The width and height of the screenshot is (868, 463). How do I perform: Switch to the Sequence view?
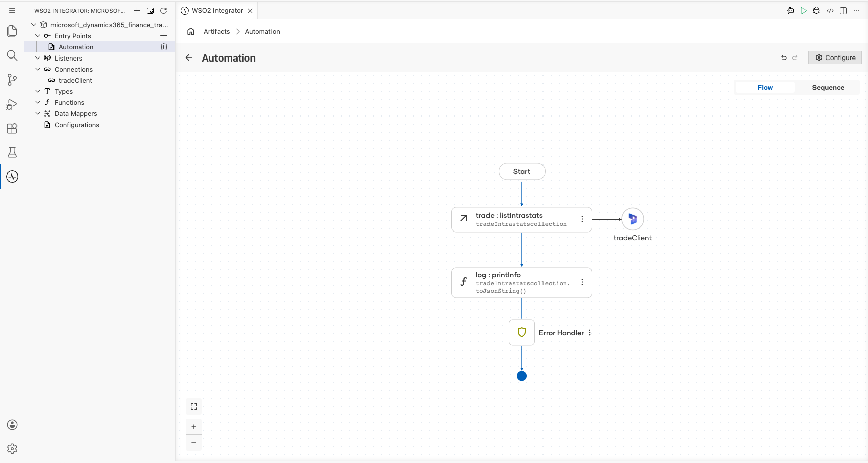point(828,87)
